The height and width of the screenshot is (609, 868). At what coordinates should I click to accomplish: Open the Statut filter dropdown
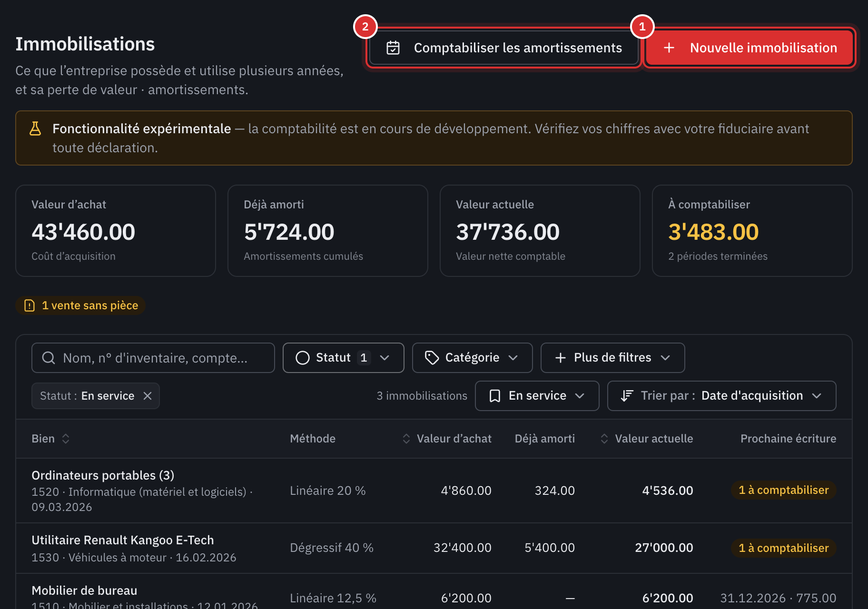click(x=344, y=358)
